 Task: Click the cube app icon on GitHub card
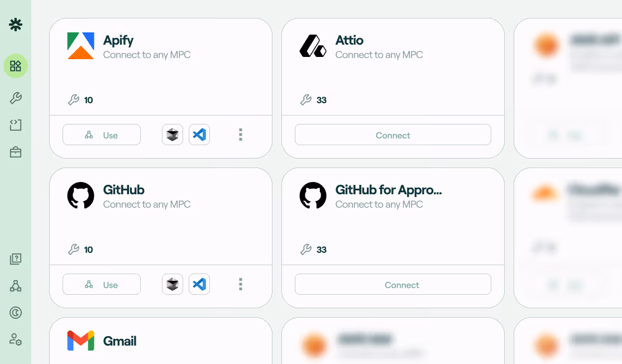[x=173, y=284]
